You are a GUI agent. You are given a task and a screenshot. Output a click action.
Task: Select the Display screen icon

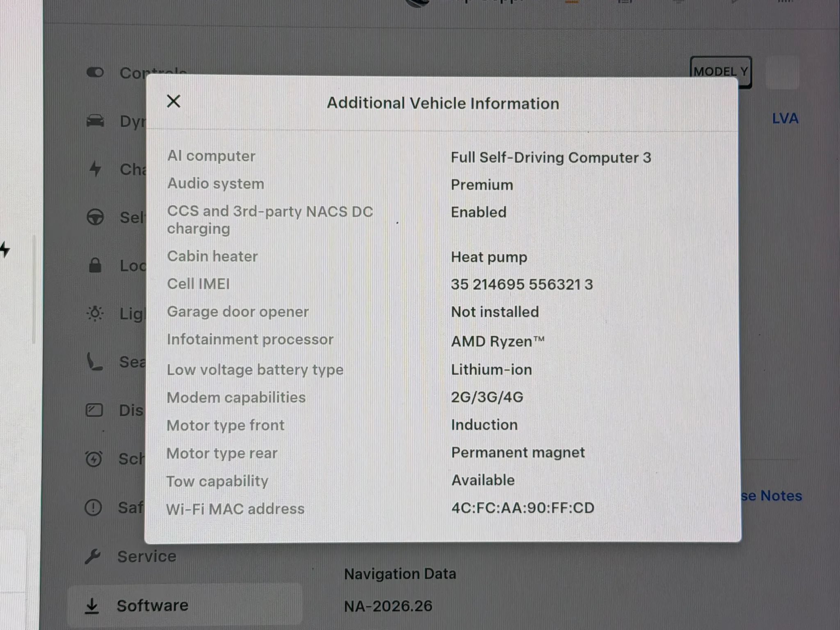coord(94,410)
